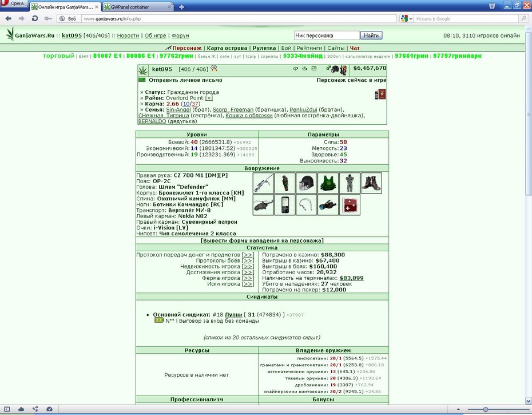Click the red self-healing chip icon

(x=350, y=205)
